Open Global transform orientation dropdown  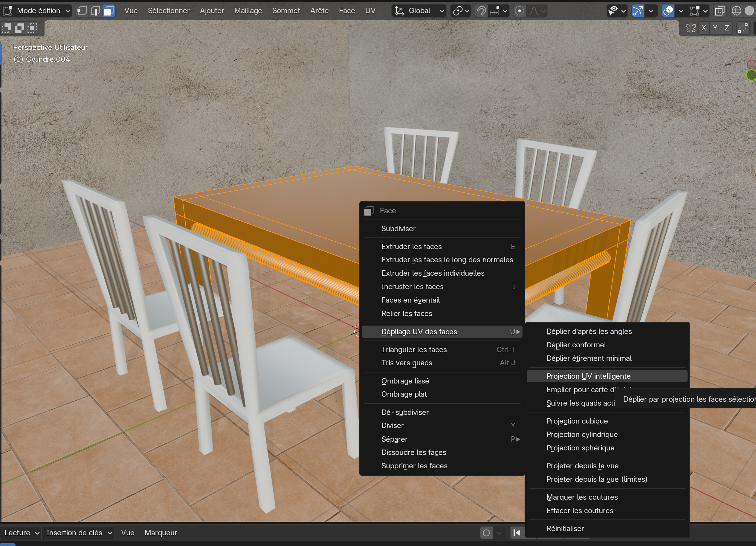419,11
